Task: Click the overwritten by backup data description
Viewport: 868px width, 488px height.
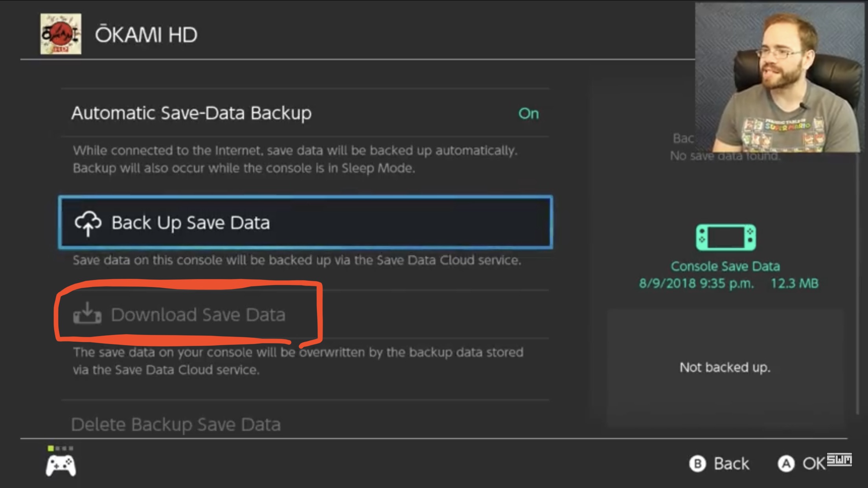Action: [298, 361]
